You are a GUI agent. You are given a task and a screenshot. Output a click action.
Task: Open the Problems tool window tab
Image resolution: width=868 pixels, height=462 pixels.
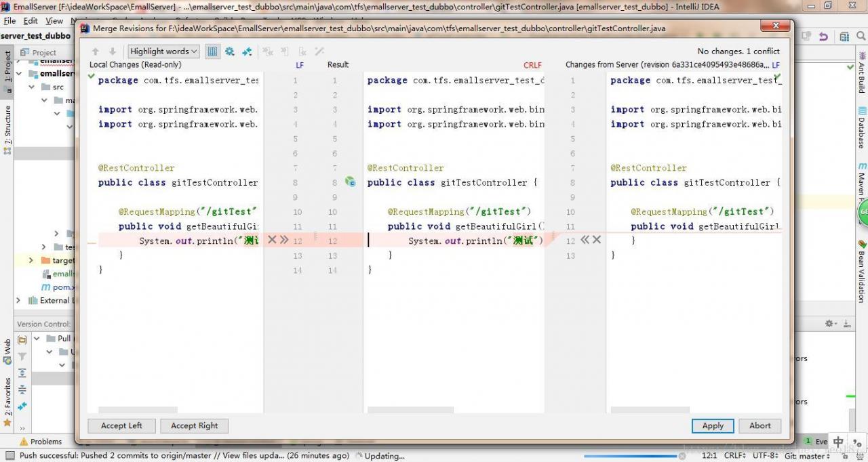tap(41, 442)
